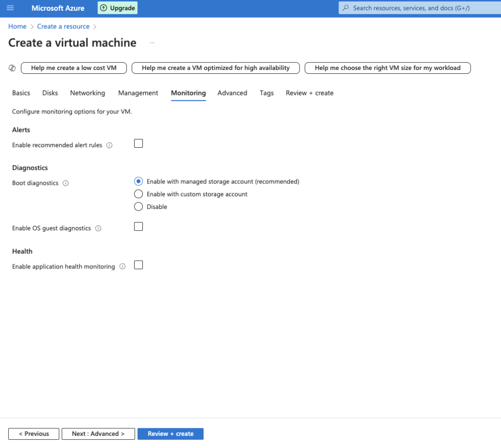Open the ellipsis more options menu
Viewport: 501px width, 448px height.
pyautogui.click(x=152, y=43)
